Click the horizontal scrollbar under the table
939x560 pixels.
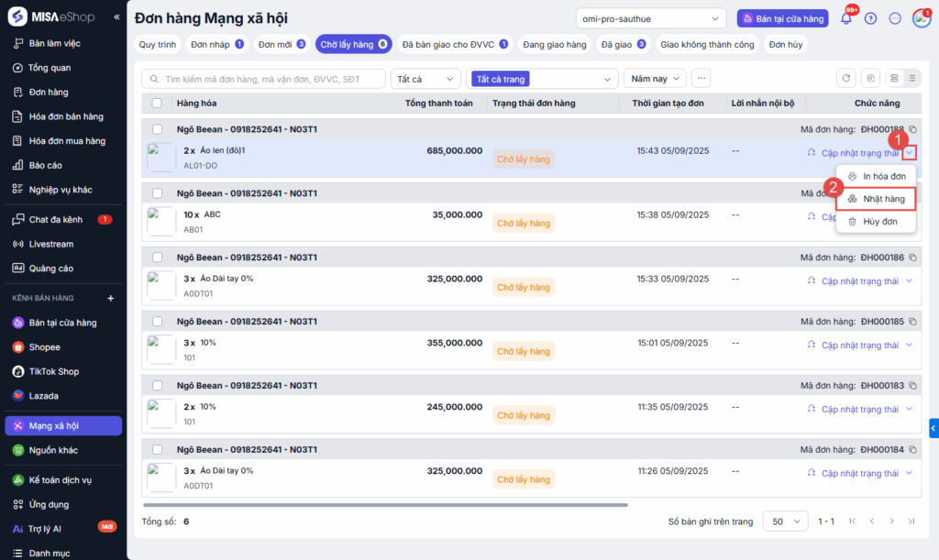(385, 505)
